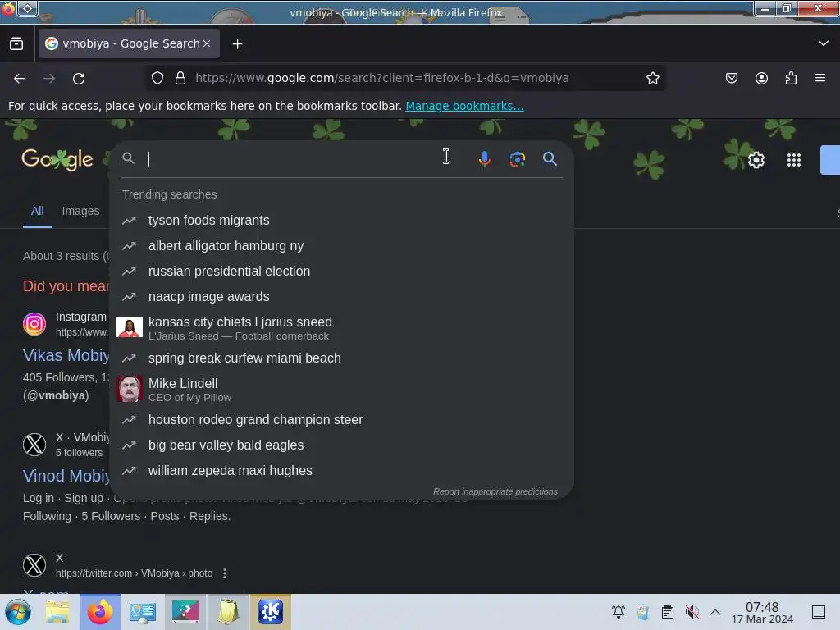Open the Manage bookmarks link
This screenshot has width=840, height=630.
[464, 106]
